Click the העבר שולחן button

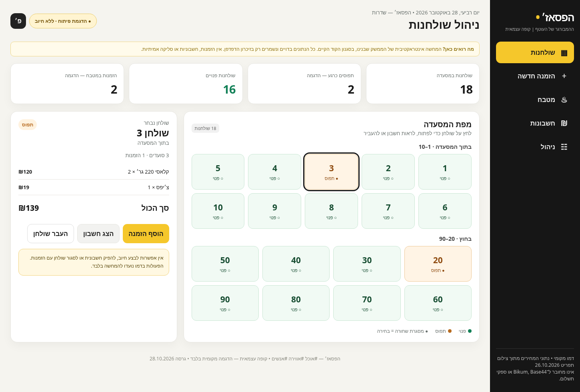pos(50,234)
